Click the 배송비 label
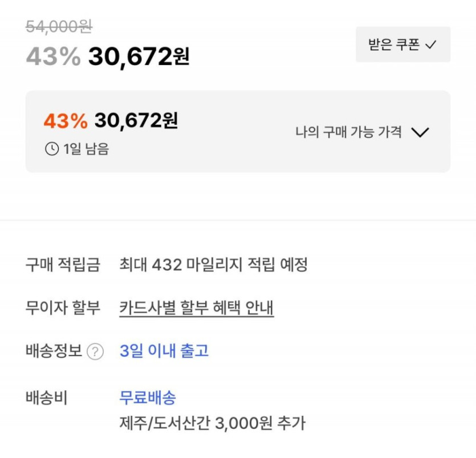This screenshot has height=458, width=476. [47, 398]
